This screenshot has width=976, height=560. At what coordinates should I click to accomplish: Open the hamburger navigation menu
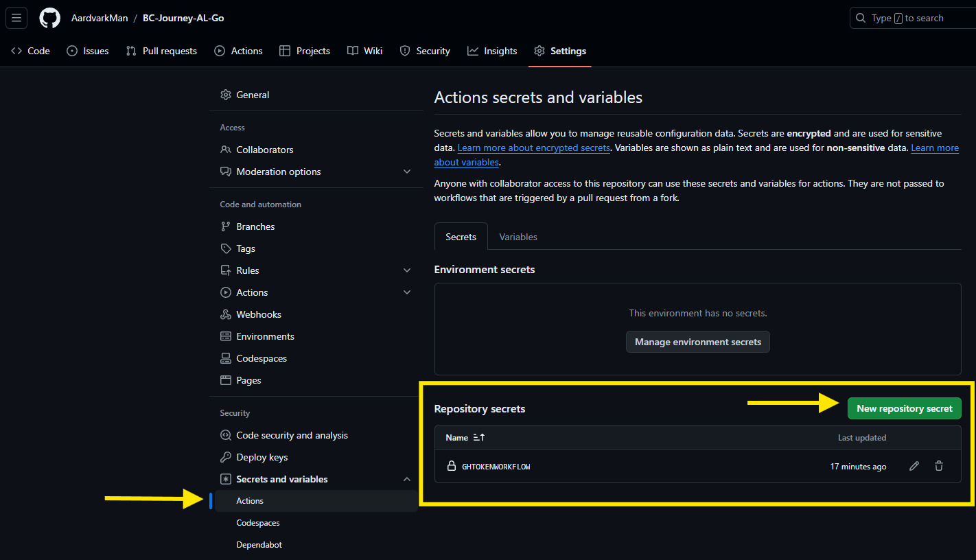[16, 17]
